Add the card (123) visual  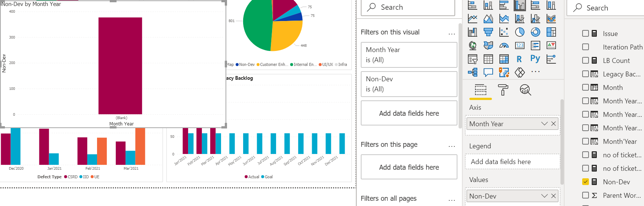(x=520, y=46)
